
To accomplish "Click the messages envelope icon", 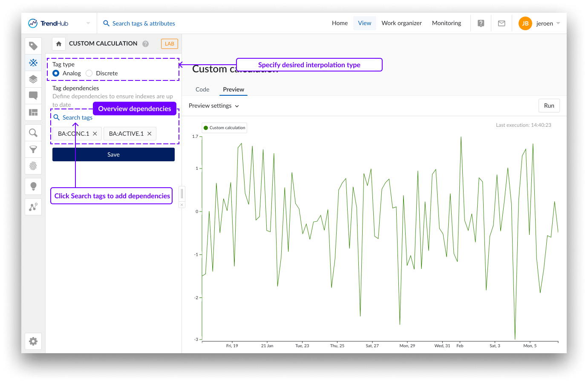I will pos(501,23).
